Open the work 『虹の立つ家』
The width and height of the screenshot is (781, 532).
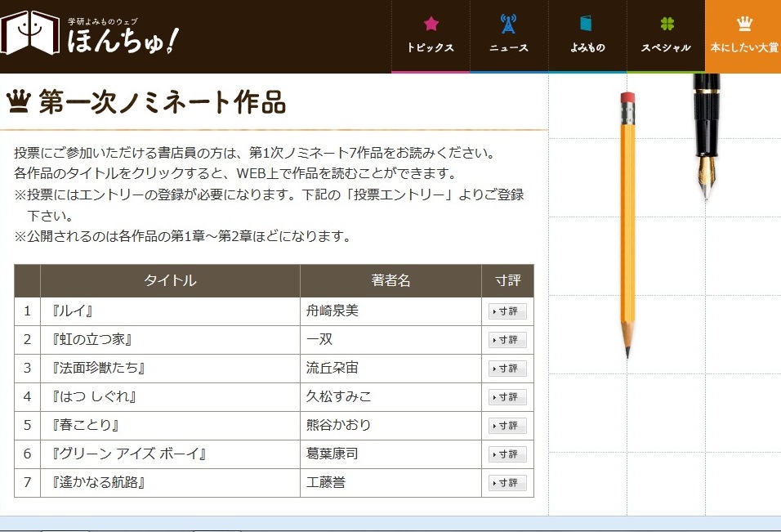tap(91, 340)
